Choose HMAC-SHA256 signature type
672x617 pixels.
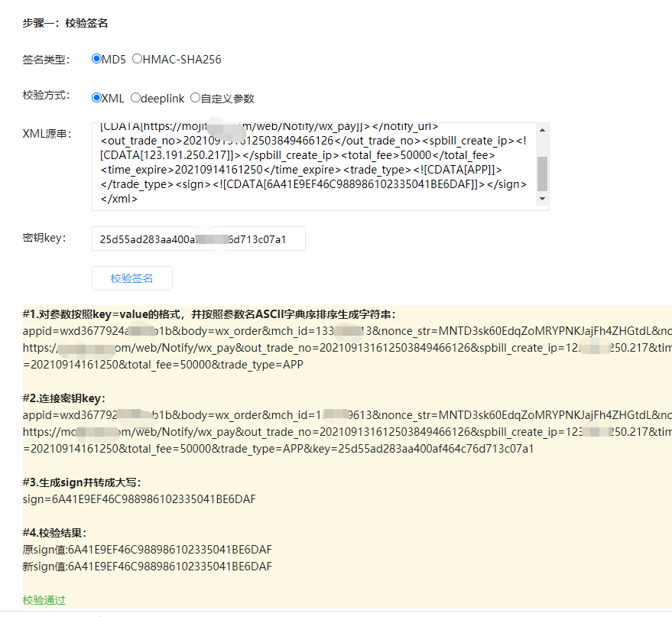click(137, 59)
